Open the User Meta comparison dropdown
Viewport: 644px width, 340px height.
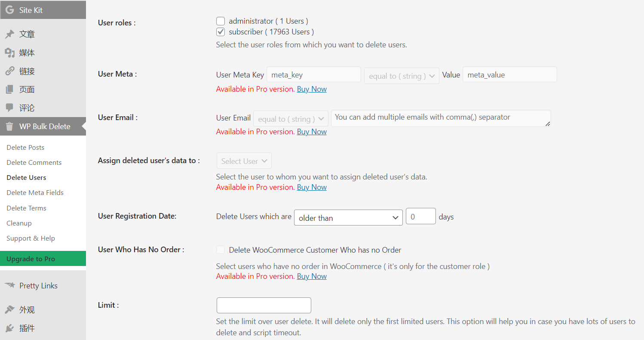click(402, 76)
